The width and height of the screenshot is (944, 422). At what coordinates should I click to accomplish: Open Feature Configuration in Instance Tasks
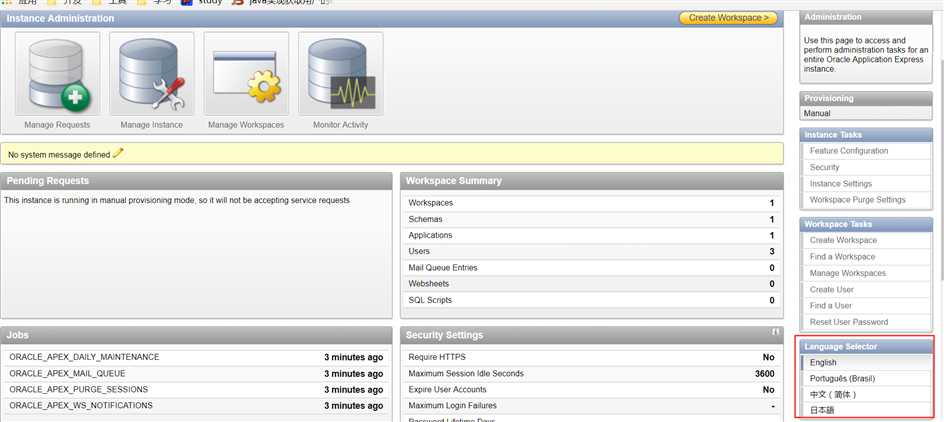pos(848,151)
